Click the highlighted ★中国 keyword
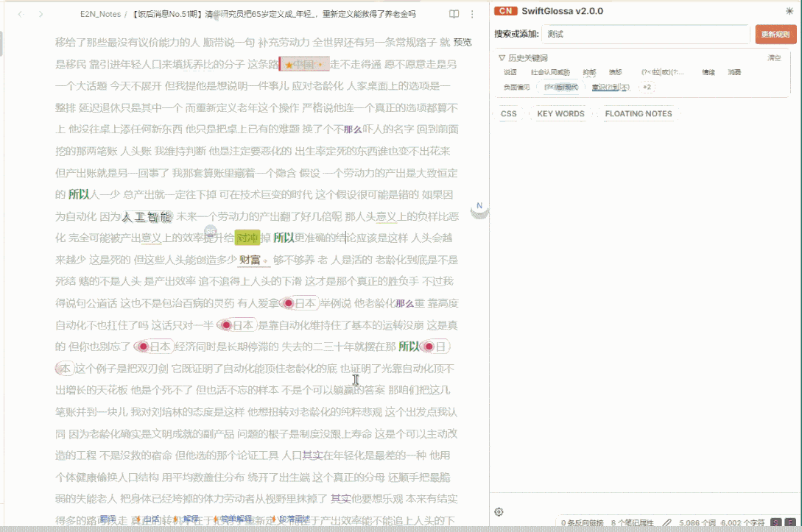Screen dimensions: 802x532 coord(304,65)
